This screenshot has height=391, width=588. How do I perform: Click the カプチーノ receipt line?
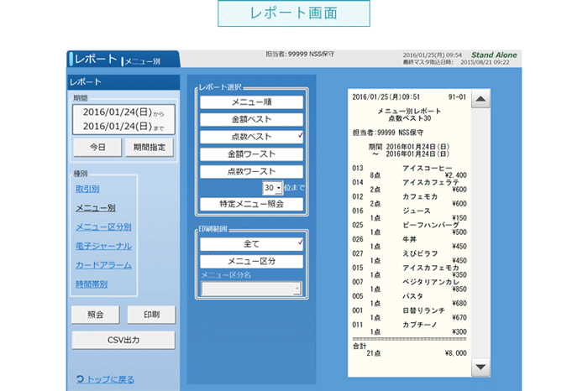point(409,328)
